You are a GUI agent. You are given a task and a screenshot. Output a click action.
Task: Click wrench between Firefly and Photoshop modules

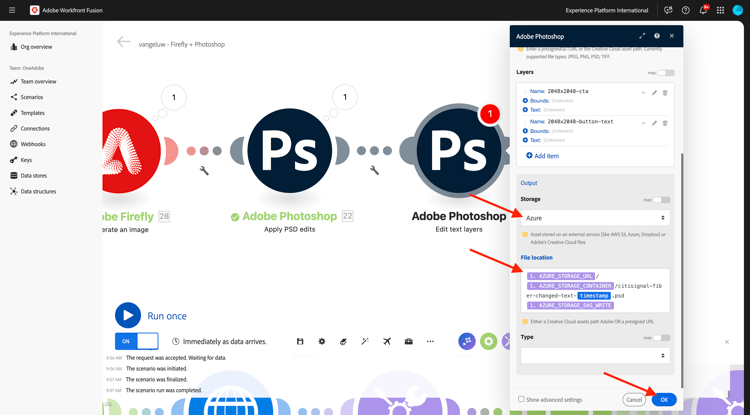point(204,170)
